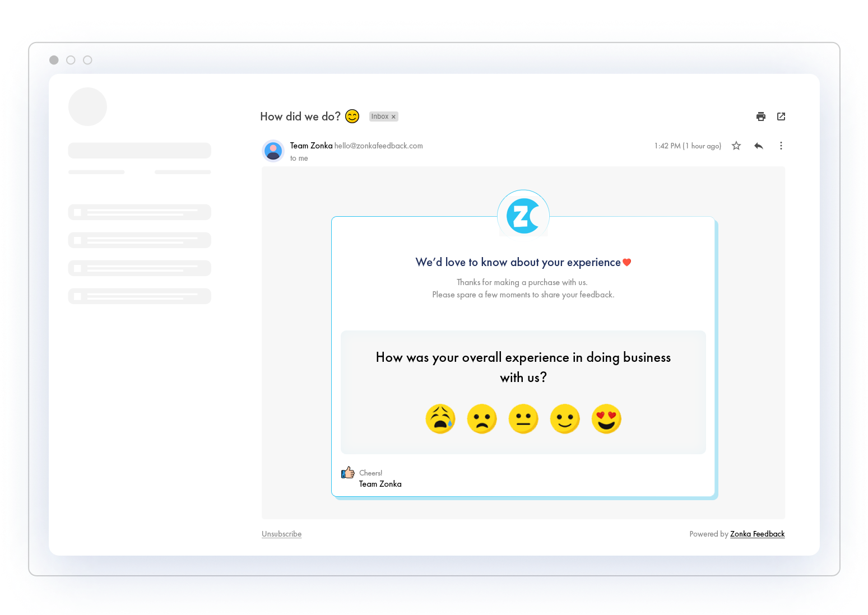Open the email in a new window icon
Image resolution: width=868 pixels, height=615 pixels.
(x=781, y=117)
